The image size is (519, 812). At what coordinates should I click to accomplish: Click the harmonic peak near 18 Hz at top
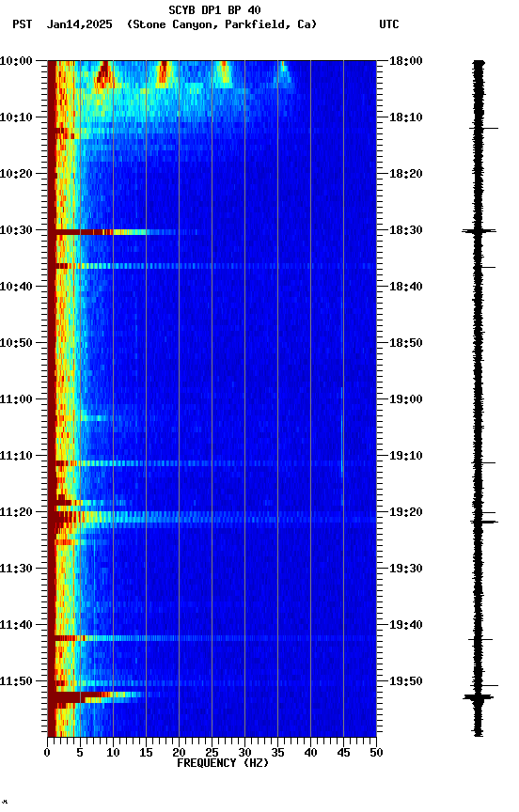pos(164,72)
